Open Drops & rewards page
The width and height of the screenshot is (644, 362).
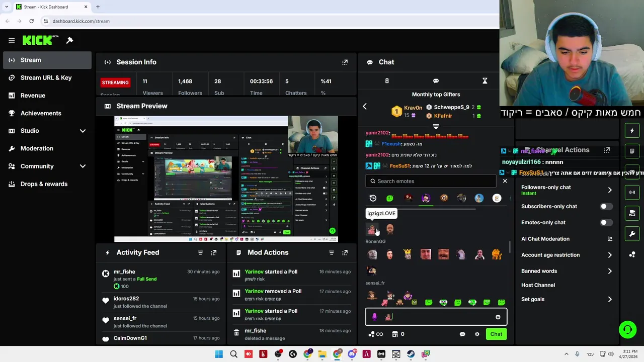pos(48,184)
